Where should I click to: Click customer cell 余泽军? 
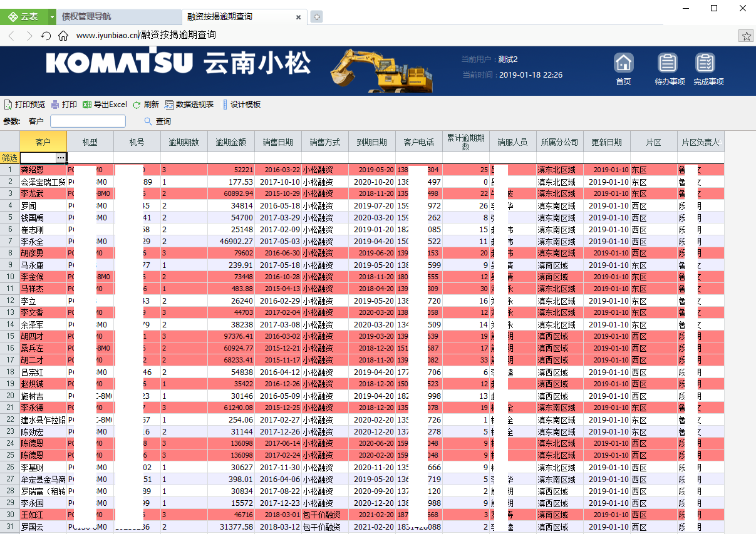click(43, 324)
